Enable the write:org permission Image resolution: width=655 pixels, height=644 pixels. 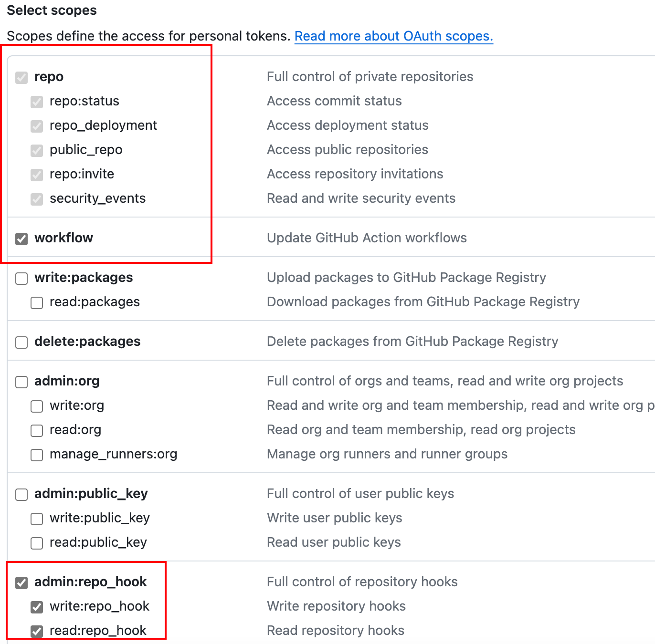(37, 406)
